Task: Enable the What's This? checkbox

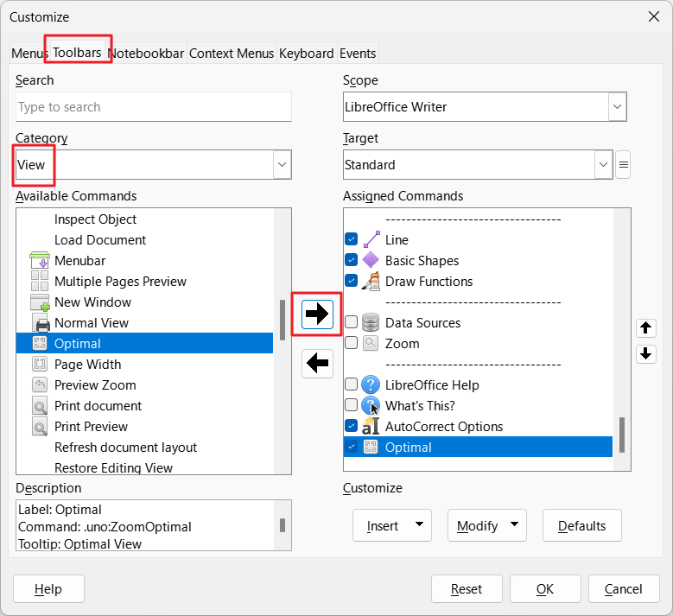Action: tap(351, 405)
